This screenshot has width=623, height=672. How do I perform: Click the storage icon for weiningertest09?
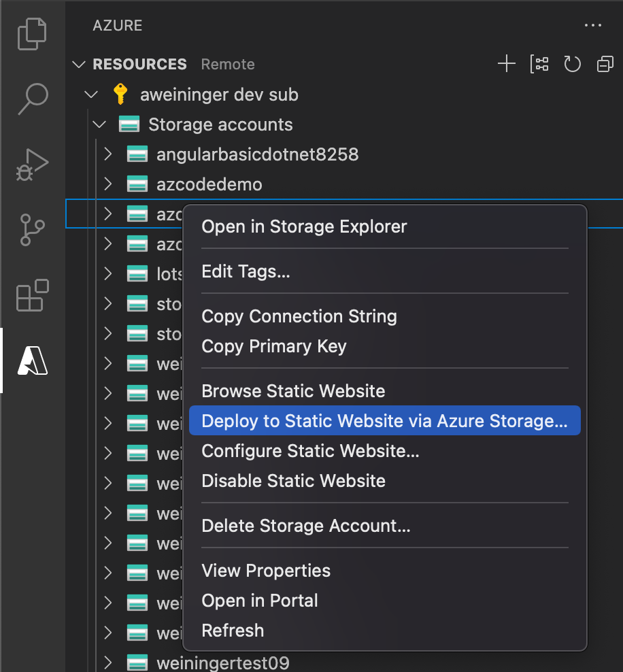137,662
